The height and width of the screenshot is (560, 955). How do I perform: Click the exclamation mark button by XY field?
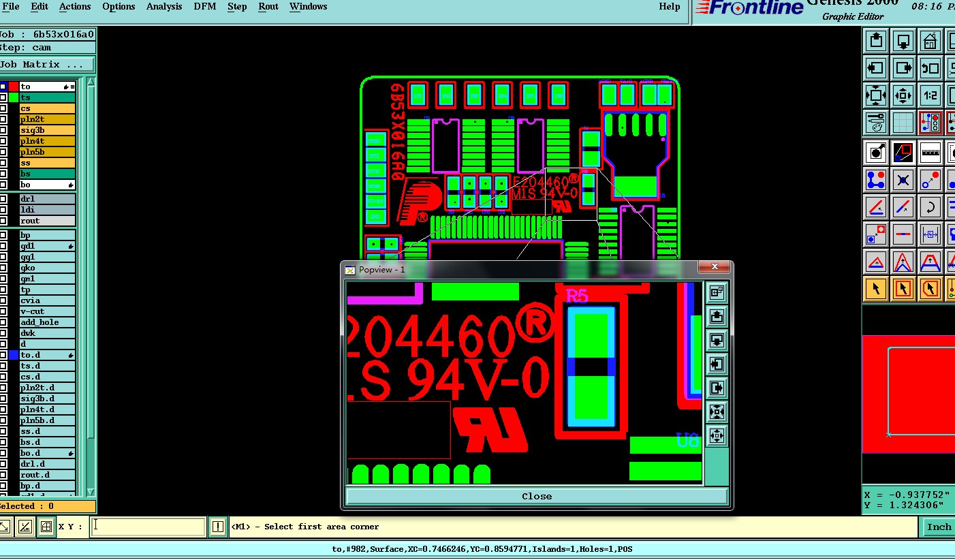click(218, 527)
